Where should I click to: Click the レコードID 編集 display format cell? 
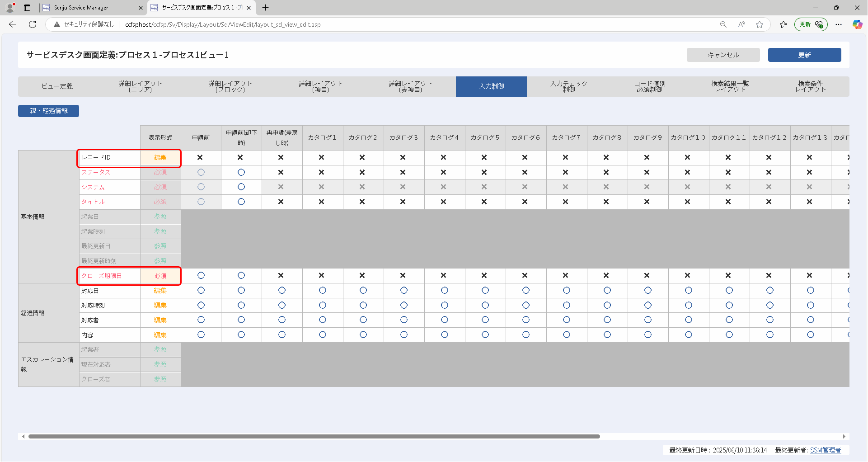click(160, 158)
